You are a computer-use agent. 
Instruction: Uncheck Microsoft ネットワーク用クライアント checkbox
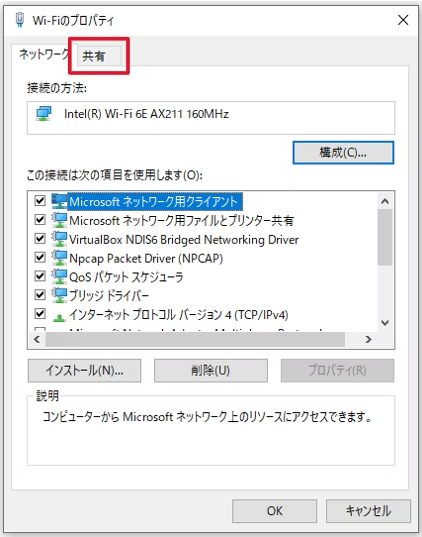pyautogui.click(x=40, y=200)
